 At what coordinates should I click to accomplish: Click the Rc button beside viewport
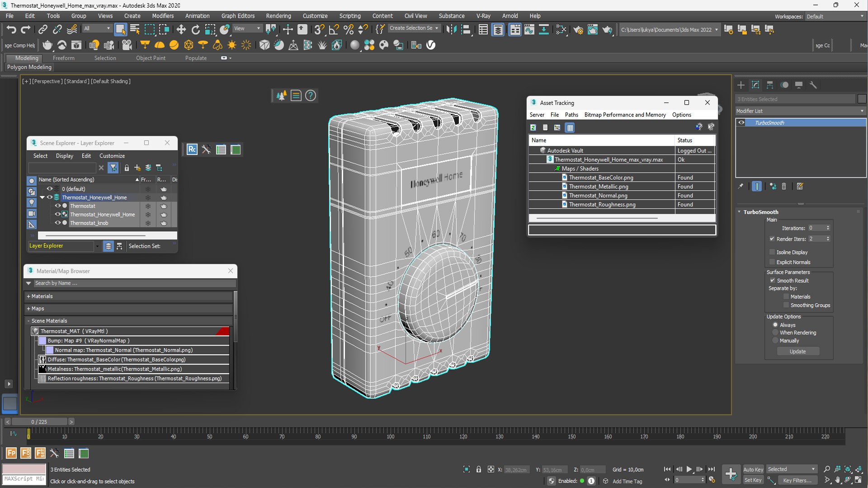pos(192,150)
